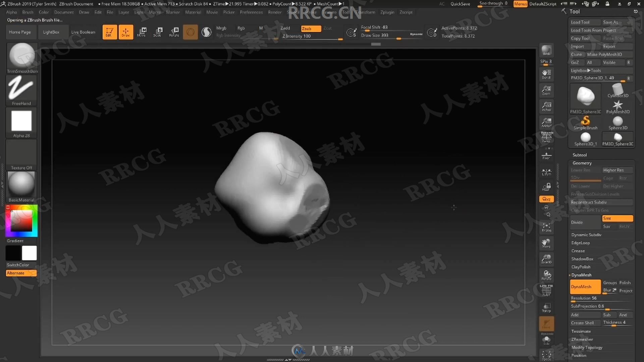Open the ZPlugin menu
Screen dimensions: 644x362
click(x=387, y=12)
